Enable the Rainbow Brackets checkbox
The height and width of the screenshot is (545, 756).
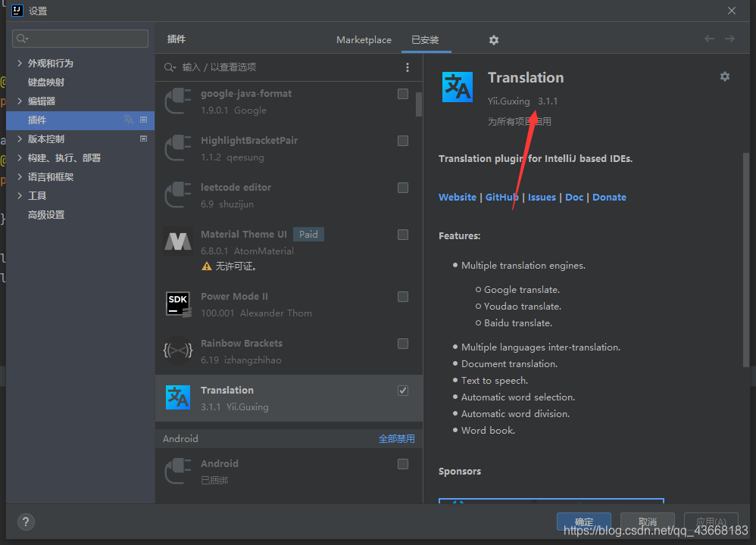click(403, 344)
